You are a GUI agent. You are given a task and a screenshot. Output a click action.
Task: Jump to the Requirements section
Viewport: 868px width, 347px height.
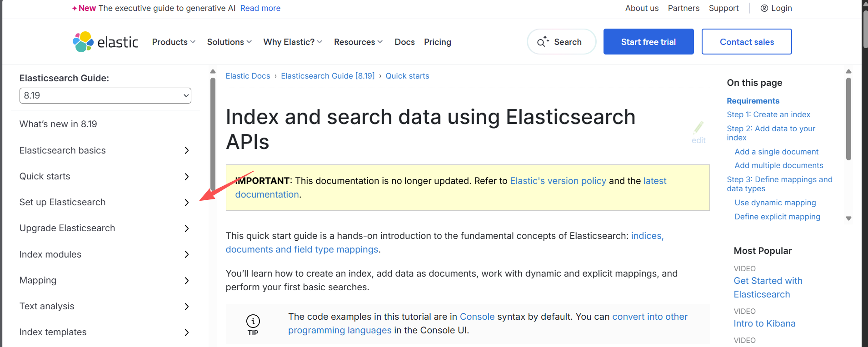point(753,101)
